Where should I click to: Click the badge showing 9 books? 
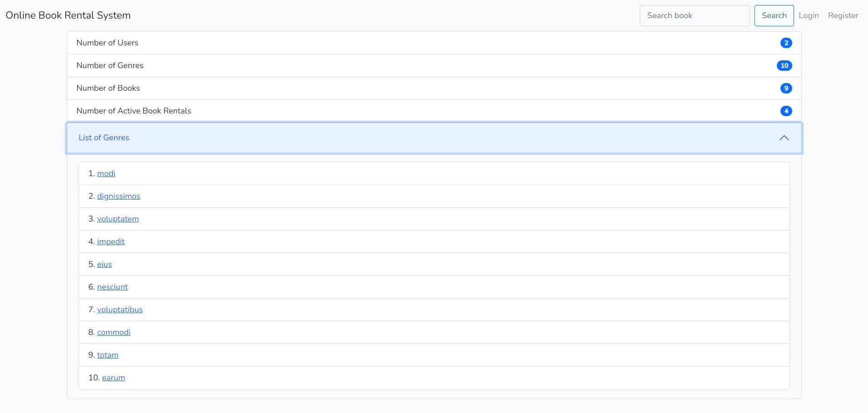tap(785, 88)
